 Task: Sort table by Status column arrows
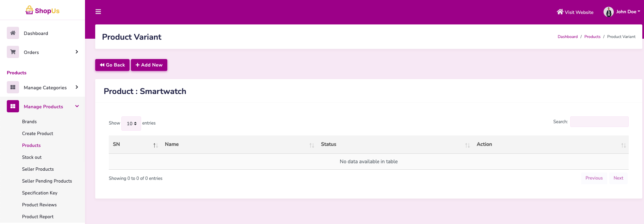click(467, 145)
